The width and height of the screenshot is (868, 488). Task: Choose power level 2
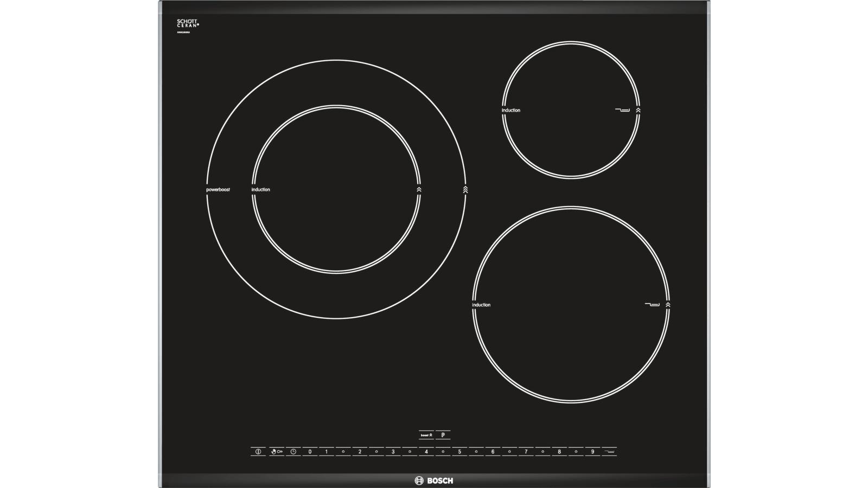[x=360, y=451]
